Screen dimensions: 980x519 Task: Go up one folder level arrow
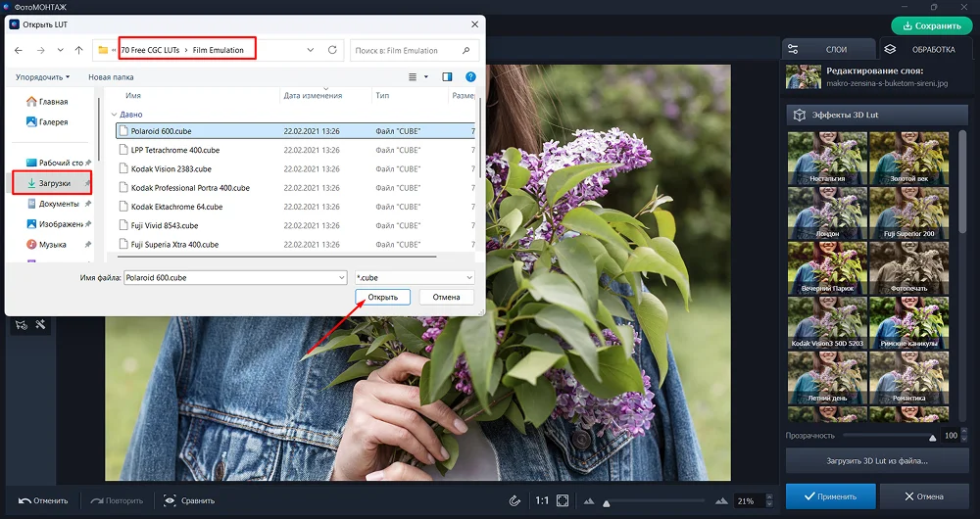coord(78,50)
